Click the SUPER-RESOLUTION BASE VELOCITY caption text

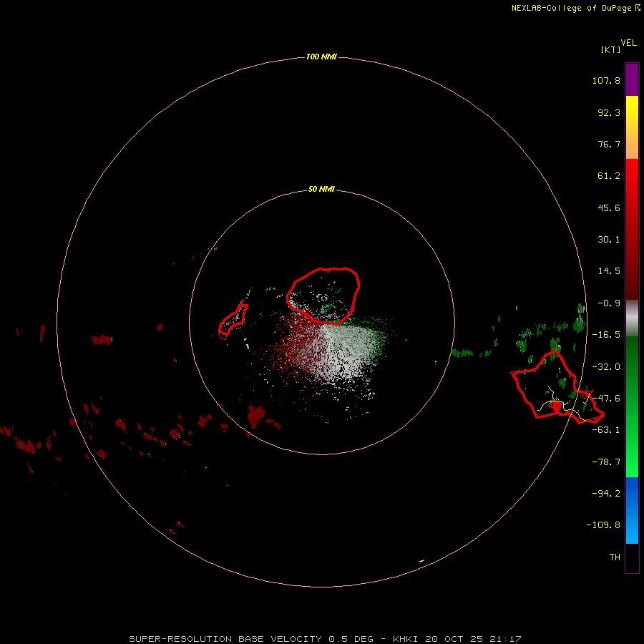(x=225, y=639)
